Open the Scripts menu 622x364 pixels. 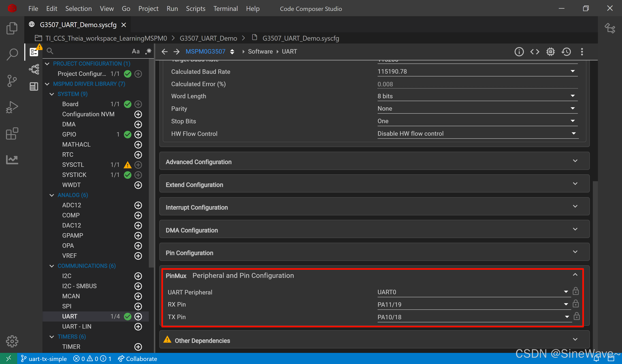coord(195,9)
